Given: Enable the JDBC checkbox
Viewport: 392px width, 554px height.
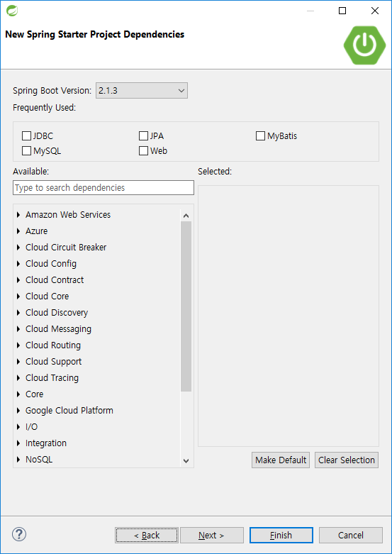Looking at the screenshot, I should (x=26, y=135).
